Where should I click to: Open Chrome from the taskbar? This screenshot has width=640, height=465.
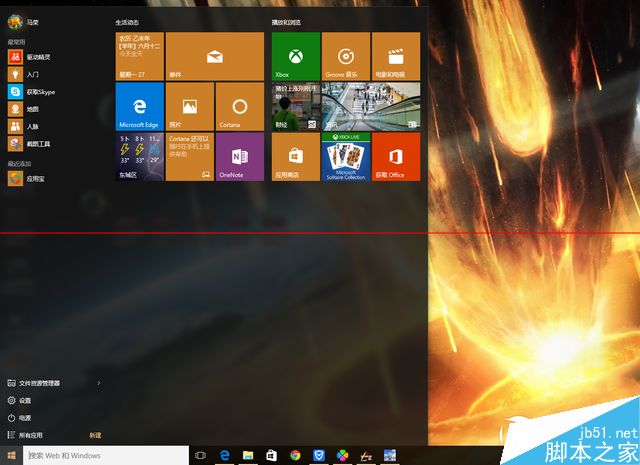[295, 455]
